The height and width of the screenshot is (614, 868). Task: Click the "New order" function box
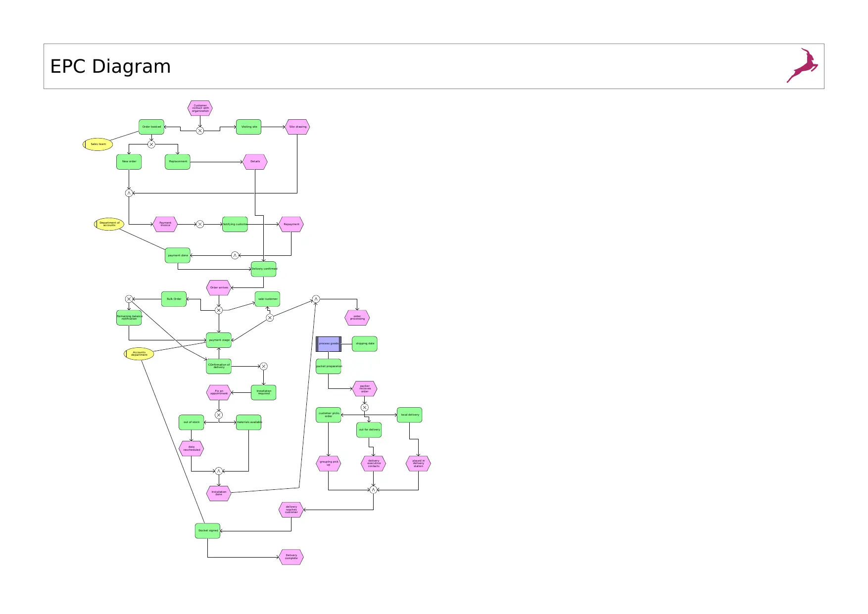[129, 162]
